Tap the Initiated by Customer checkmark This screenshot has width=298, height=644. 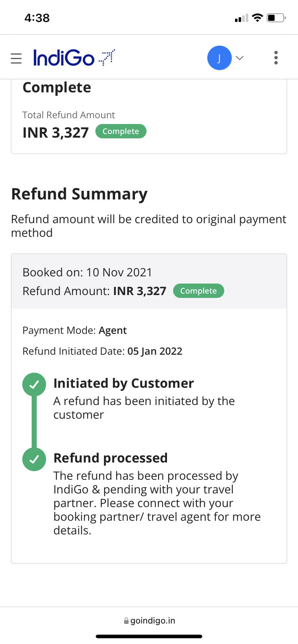tap(34, 385)
